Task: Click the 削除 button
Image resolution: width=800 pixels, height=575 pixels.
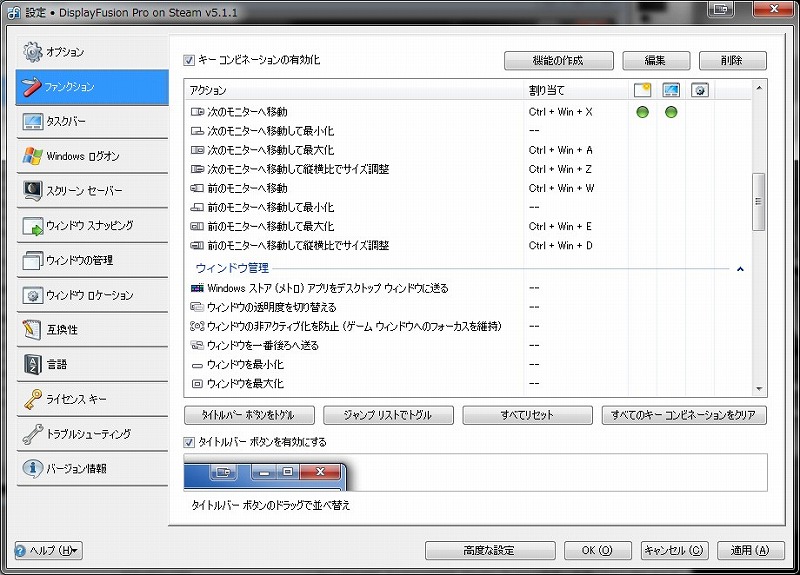Action: point(733,61)
